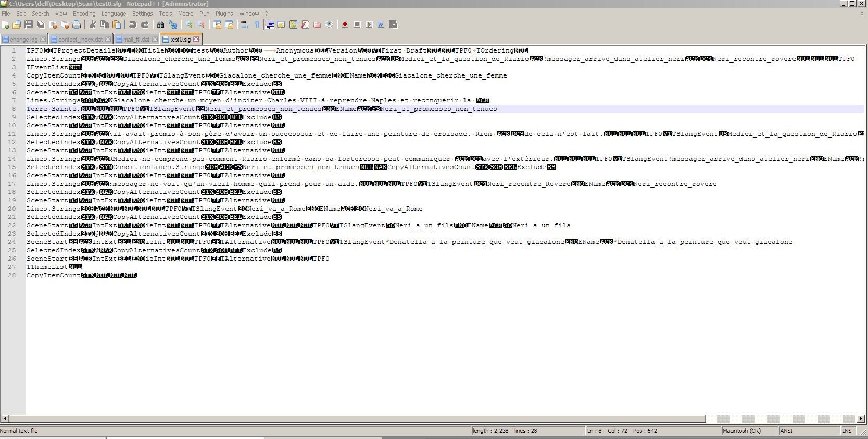
Task: Open the Function List icon
Action: [x=305, y=24]
